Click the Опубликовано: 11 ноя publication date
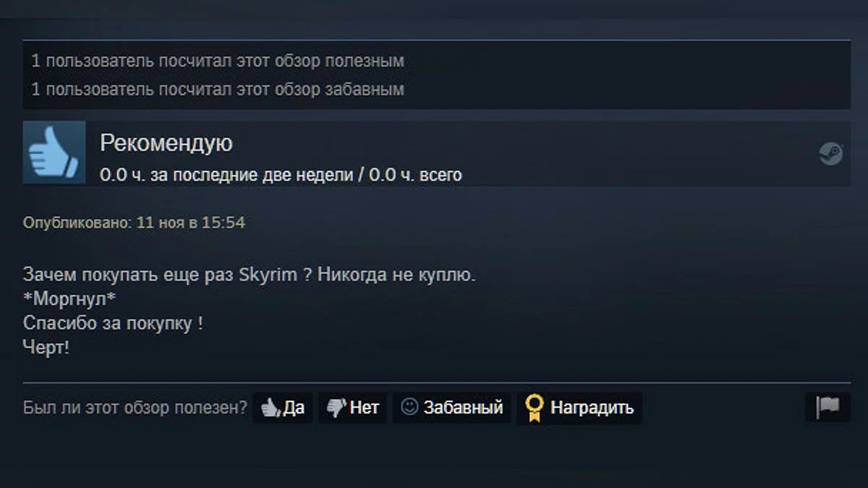The height and width of the screenshot is (488, 868). coord(134,223)
